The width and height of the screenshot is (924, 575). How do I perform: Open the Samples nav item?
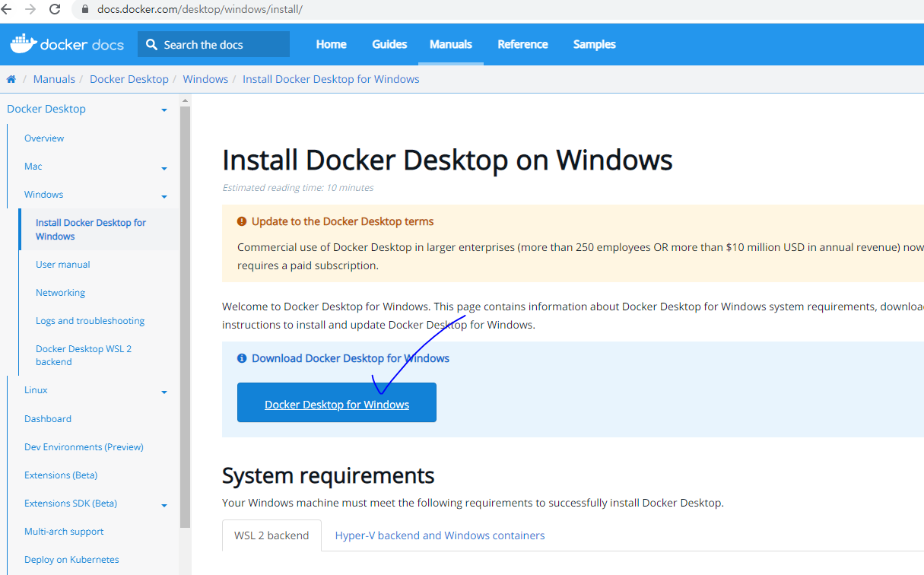coord(594,44)
